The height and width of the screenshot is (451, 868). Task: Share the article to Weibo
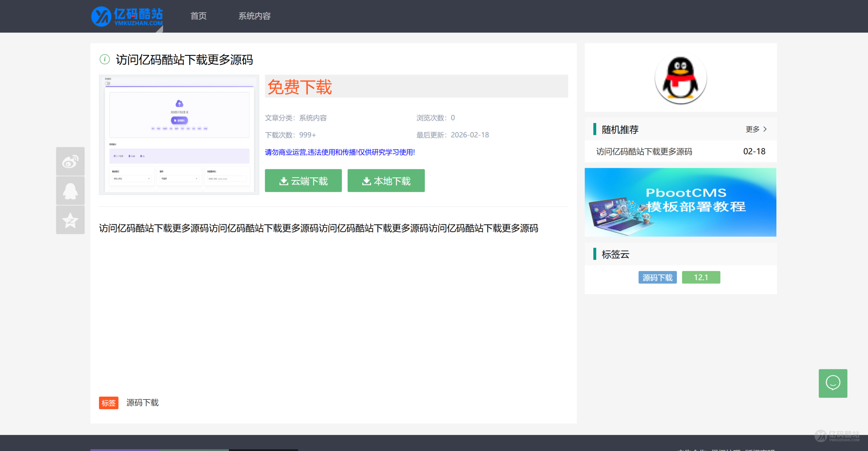(70, 161)
